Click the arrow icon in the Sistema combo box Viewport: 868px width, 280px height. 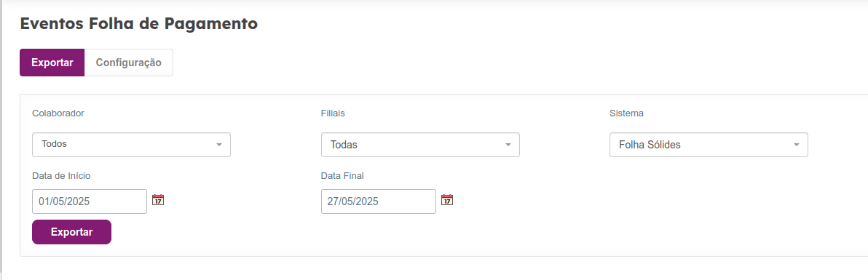(796, 145)
